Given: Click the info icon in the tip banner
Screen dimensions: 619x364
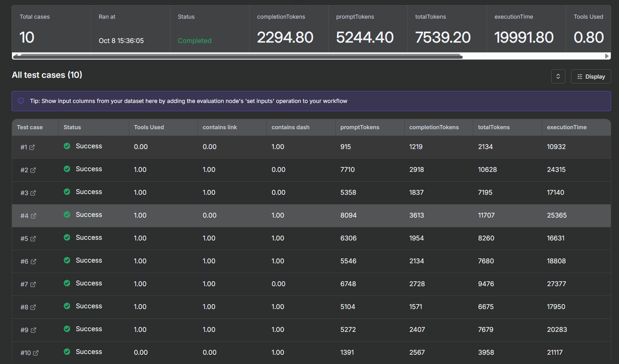Looking at the screenshot, I should coord(21,101).
